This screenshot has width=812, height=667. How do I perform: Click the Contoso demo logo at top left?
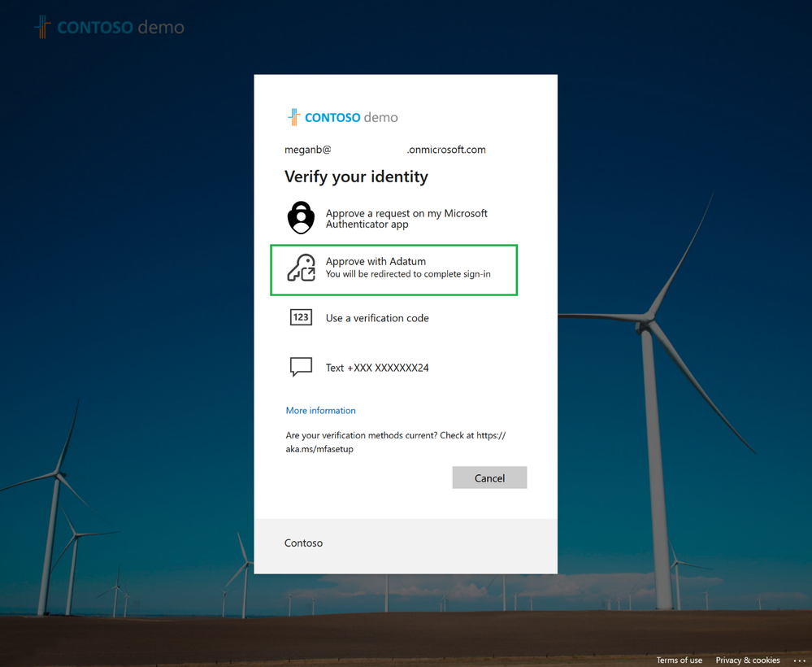[108, 26]
